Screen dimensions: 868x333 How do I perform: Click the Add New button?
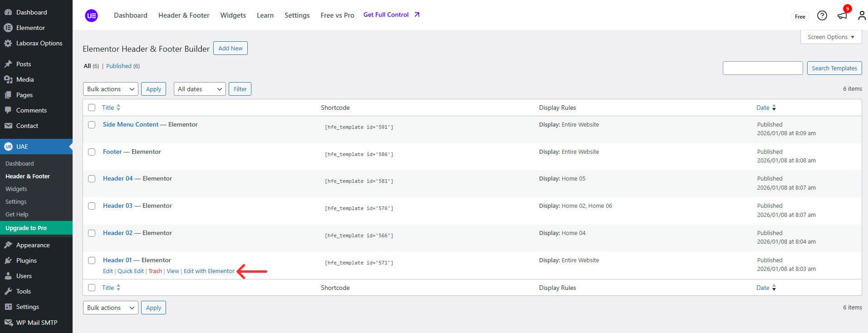point(230,48)
